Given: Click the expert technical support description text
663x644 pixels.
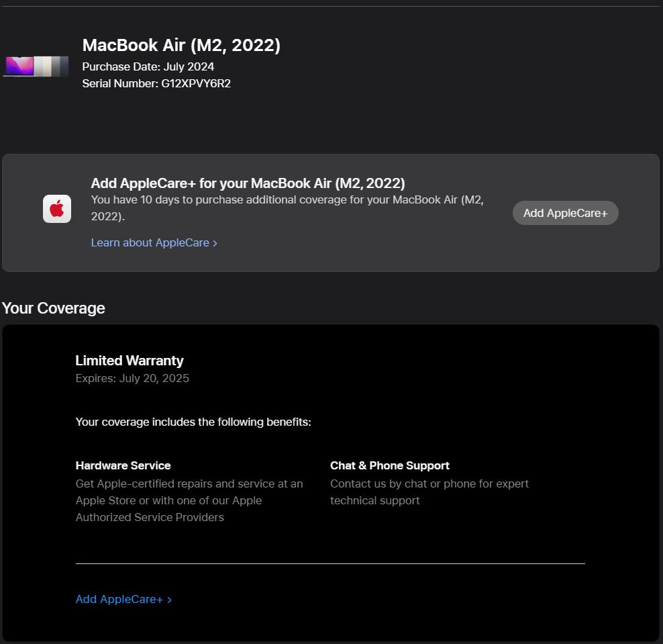Looking at the screenshot, I should click(x=429, y=492).
